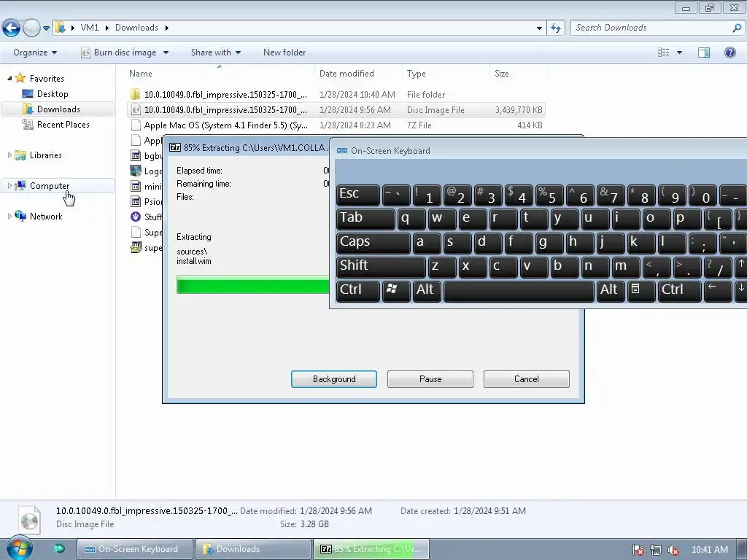747x560 pixels.
Task: Toggle the left Alt key on the keyboard
Action: [426, 291]
